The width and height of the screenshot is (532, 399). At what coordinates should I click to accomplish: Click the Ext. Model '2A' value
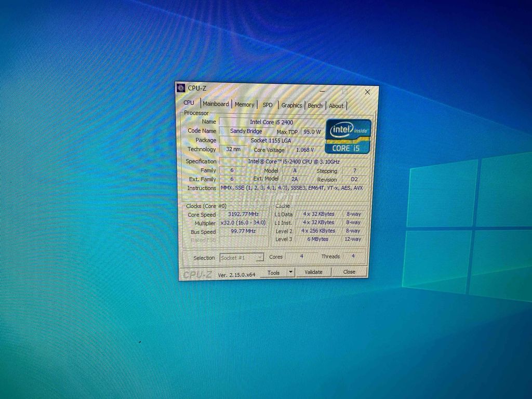[295, 179]
